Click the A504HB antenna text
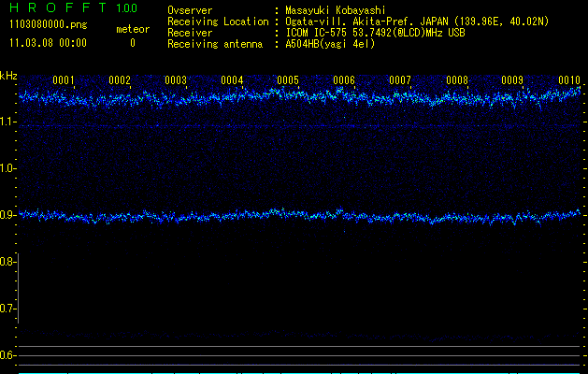 [330, 44]
